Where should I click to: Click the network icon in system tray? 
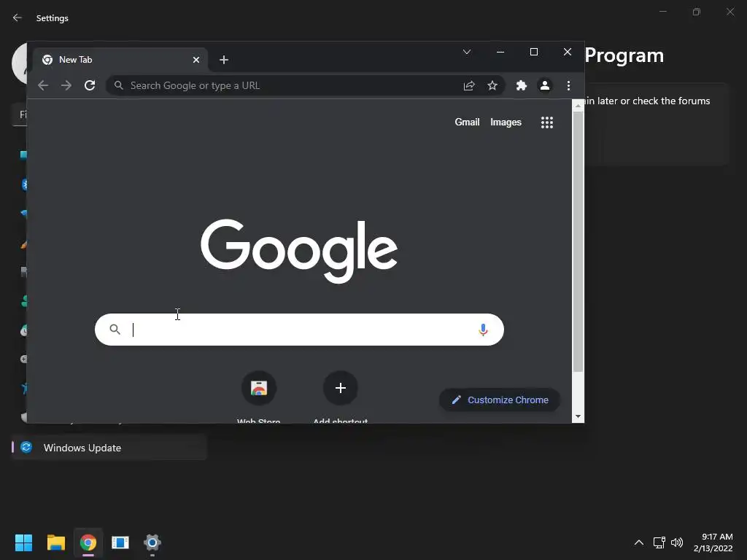click(x=659, y=542)
